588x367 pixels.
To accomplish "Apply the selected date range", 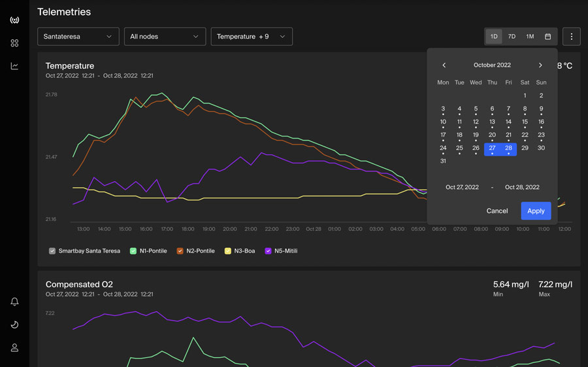I will click(x=536, y=211).
